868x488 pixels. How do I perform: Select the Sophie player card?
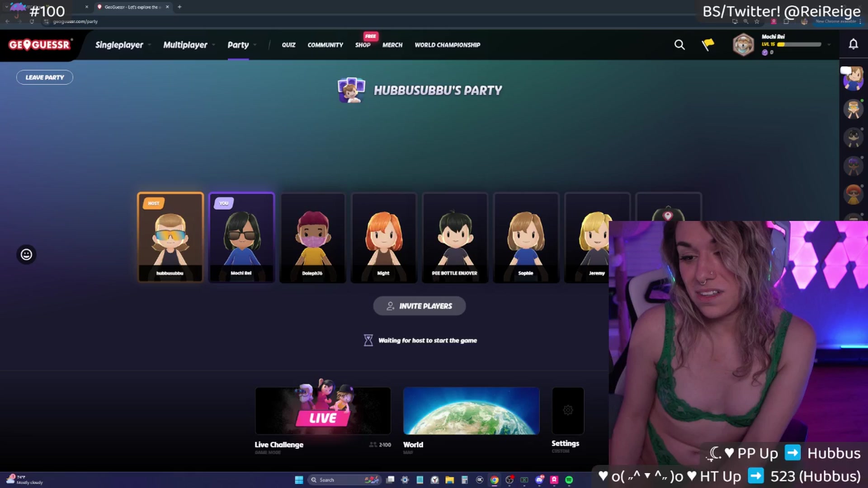pos(526,237)
